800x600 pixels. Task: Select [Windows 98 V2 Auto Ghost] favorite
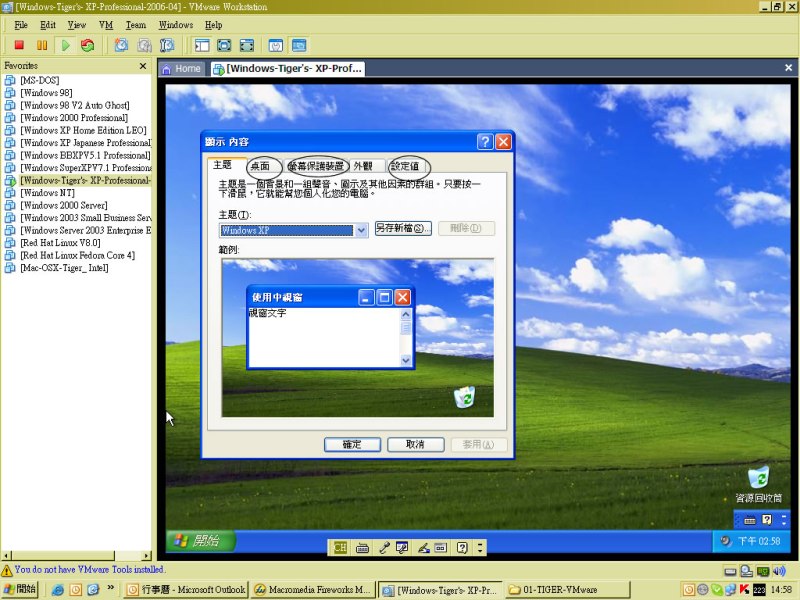tap(74, 105)
